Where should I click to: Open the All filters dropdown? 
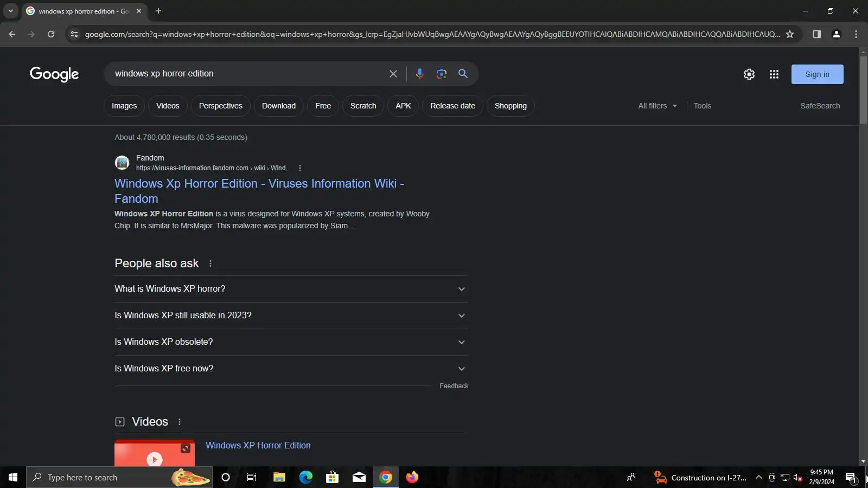coord(658,106)
